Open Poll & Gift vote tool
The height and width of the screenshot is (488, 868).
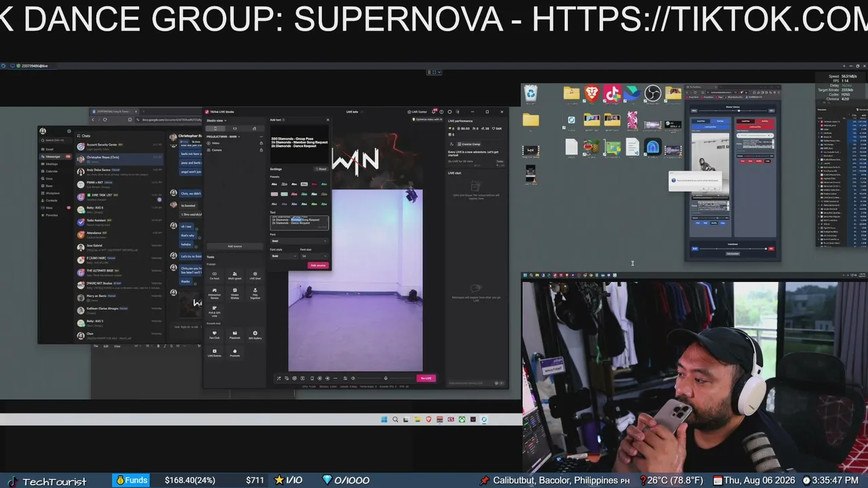(214, 311)
